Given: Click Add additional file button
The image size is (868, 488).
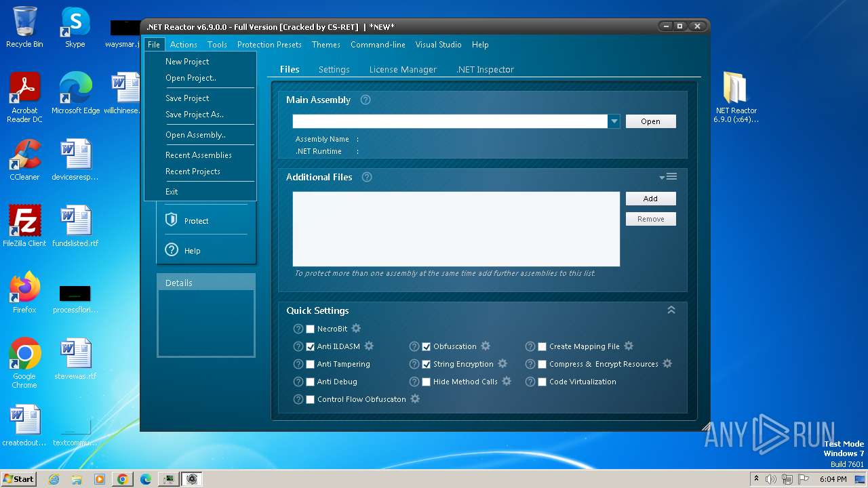Looking at the screenshot, I should 650,199.
